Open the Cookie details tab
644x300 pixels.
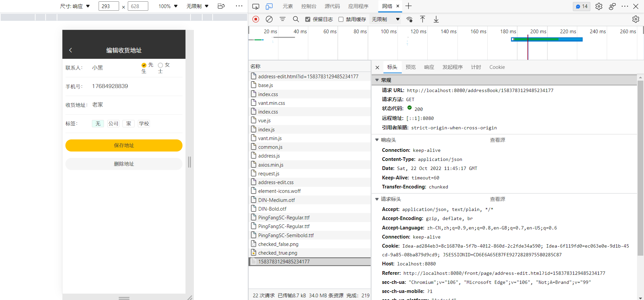point(497,67)
